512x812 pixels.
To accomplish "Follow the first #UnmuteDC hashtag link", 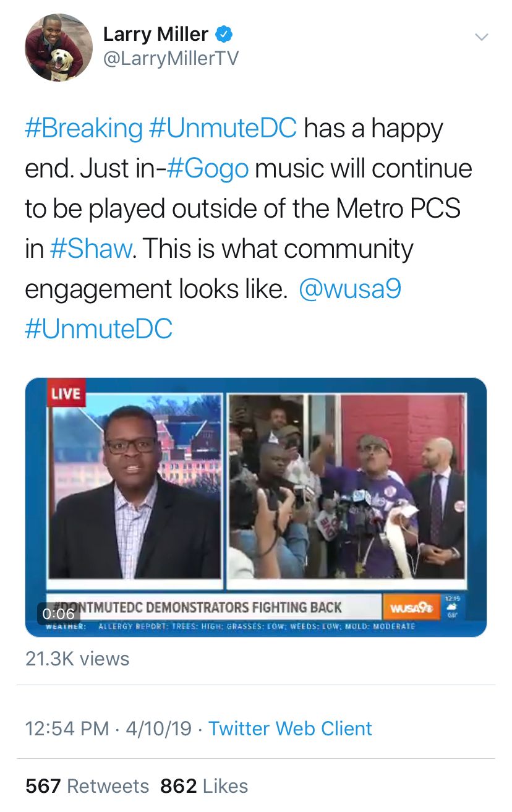I will click(223, 129).
